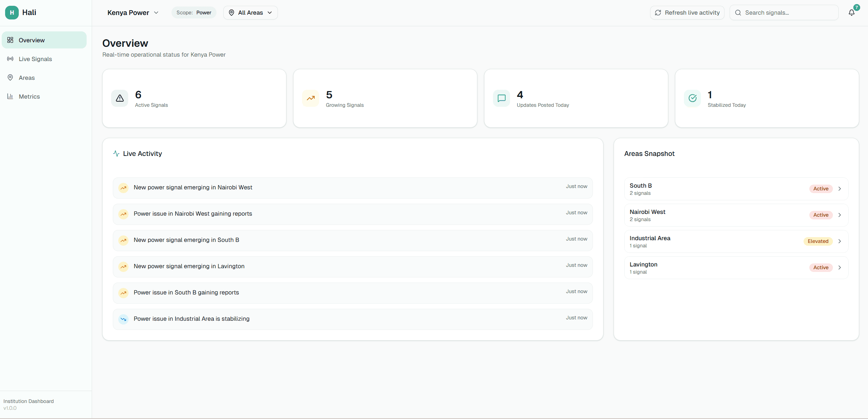The image size is (868, 419).
Task: Expand Industrial Area chevron
Action: [840, 241]
